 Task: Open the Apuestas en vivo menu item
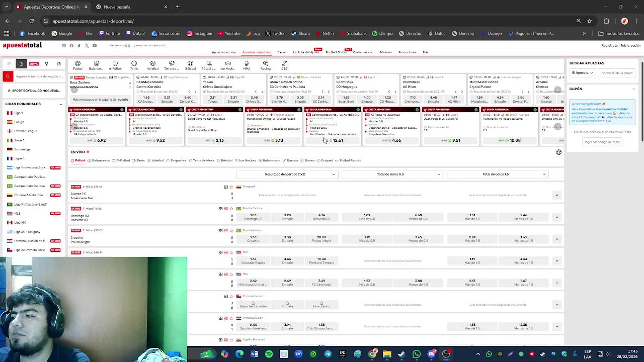224,52
